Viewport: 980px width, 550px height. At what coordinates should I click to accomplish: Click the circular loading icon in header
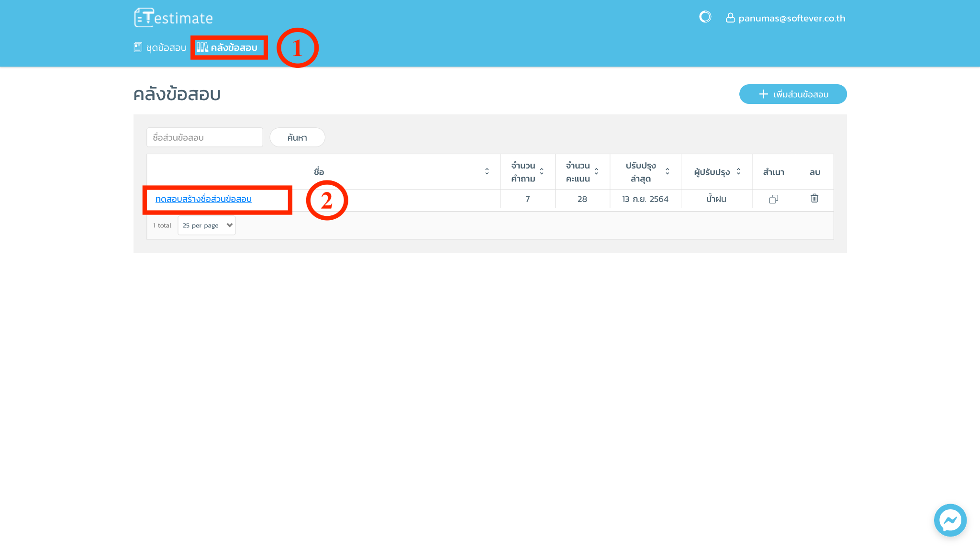click(x=705, y=17)
